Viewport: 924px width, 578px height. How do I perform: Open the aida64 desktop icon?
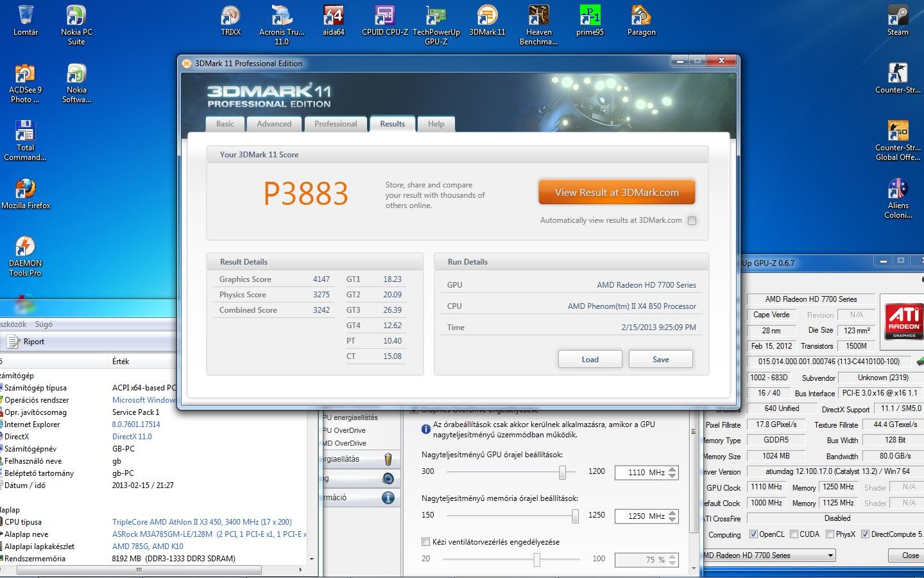[x=333, y=20]
